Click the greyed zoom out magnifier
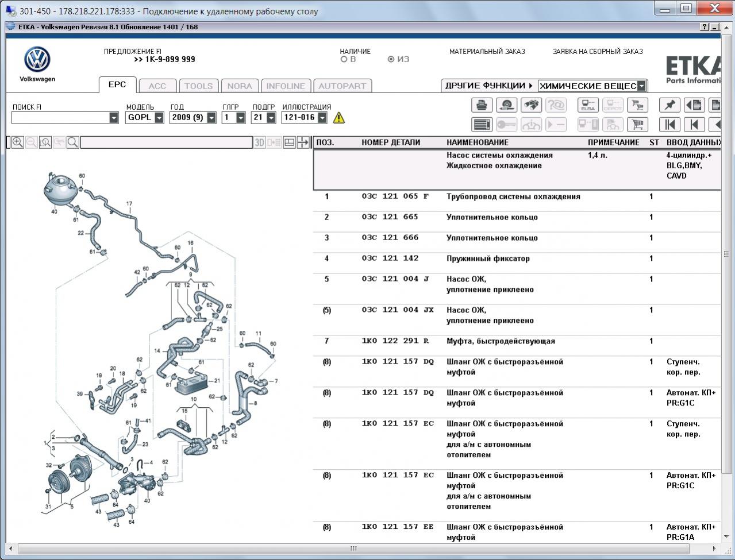The image size is (735, 560). coord(32,142)
